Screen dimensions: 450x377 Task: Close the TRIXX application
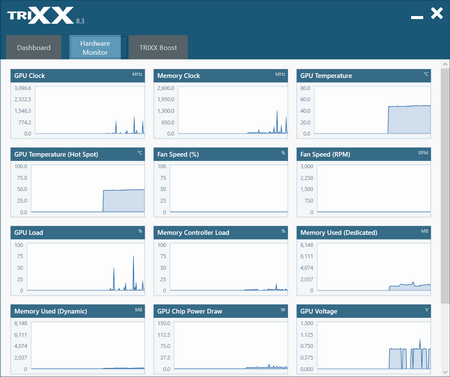(437, 13)
